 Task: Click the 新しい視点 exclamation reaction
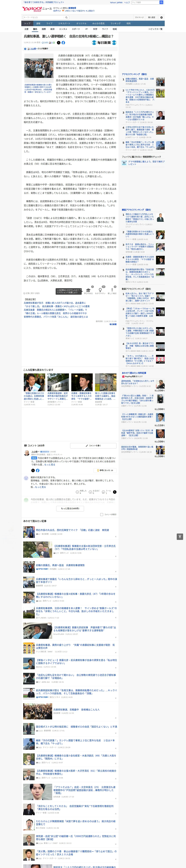[x=112, y=290]
